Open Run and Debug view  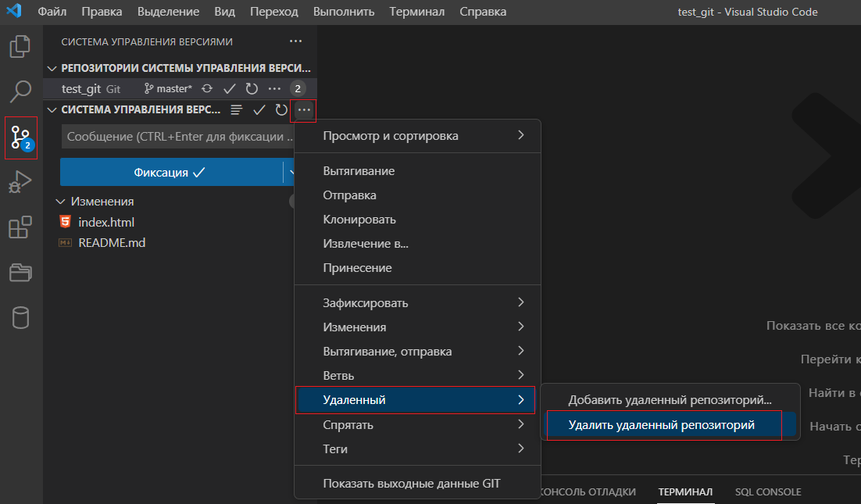tap(20, 182)
